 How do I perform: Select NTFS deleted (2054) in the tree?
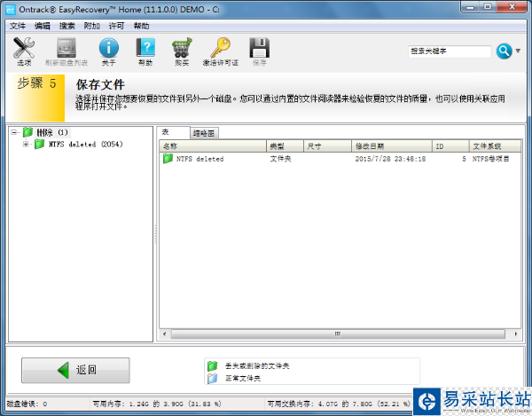[x=85, y=145]
